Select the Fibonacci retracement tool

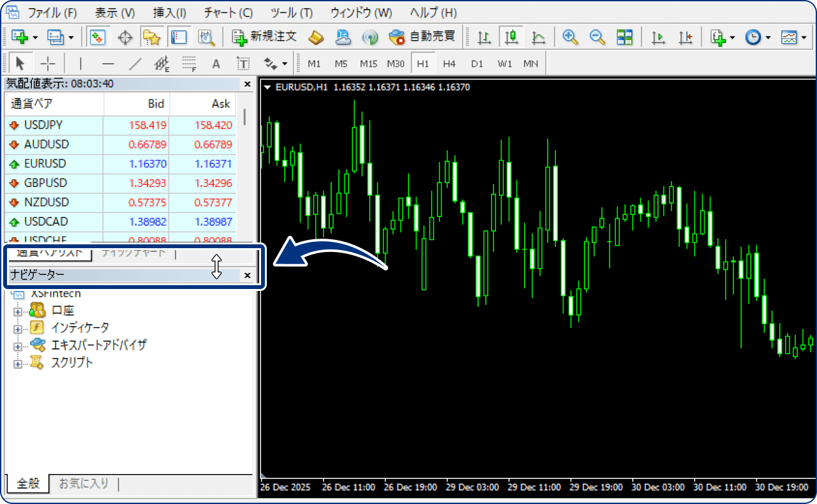click(189, 64)
